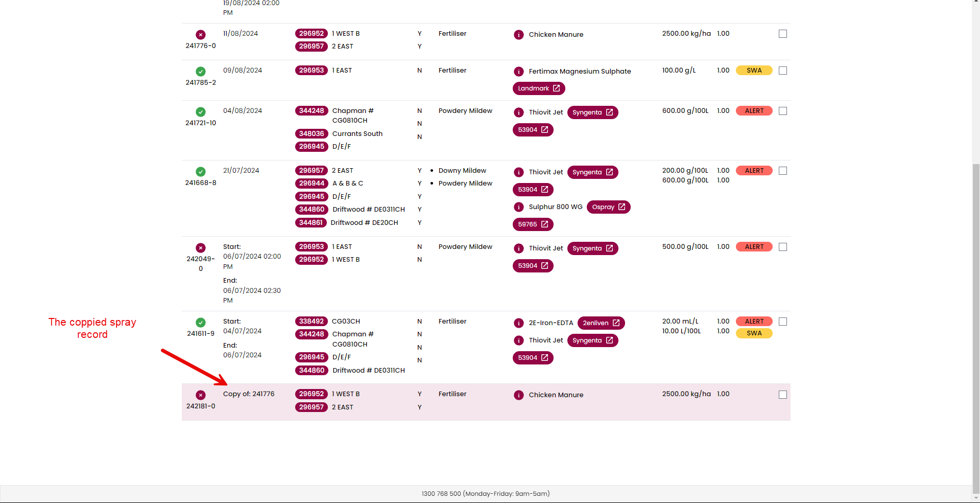Click the info icon next to Sulphur 800 WG
Image resolution: width=980 pixels, height=503 pixels.
[519, 207]
